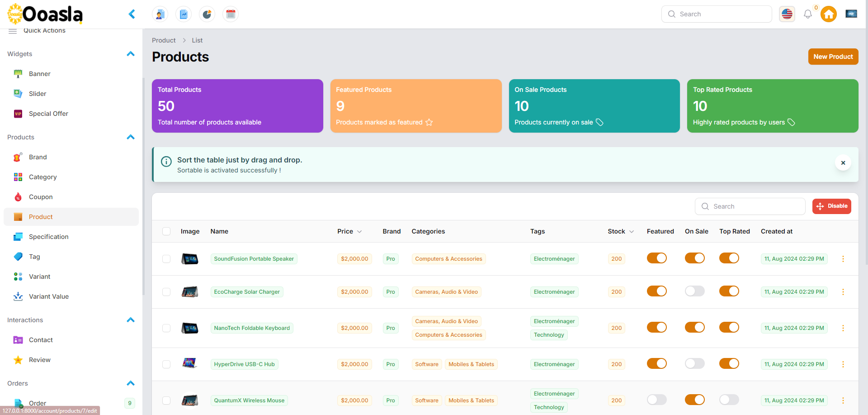Viewport: 868px width, 415px height.
Task: Open the pie chart shortcut icon
Action: 207,14
